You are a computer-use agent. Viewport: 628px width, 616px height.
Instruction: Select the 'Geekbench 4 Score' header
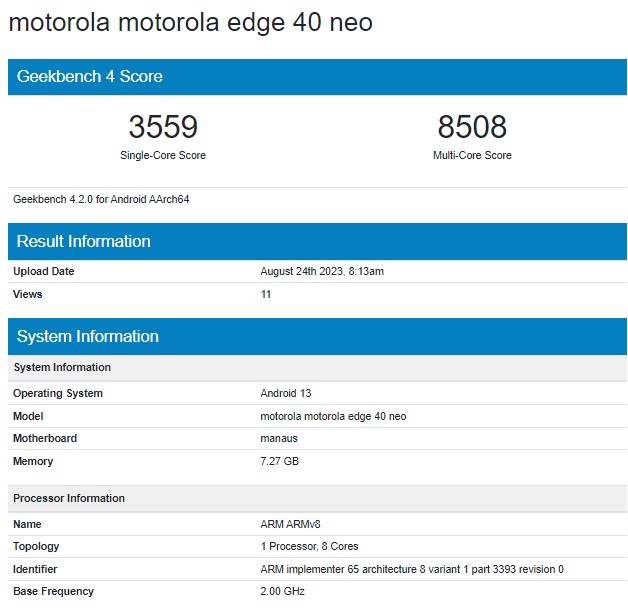click(x=317, y=77)
